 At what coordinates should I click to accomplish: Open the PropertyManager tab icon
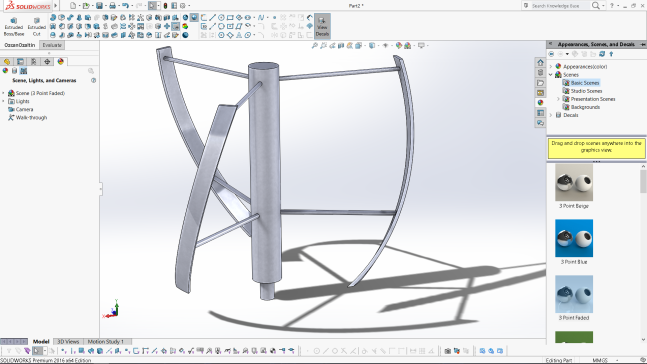click(20, 61)
